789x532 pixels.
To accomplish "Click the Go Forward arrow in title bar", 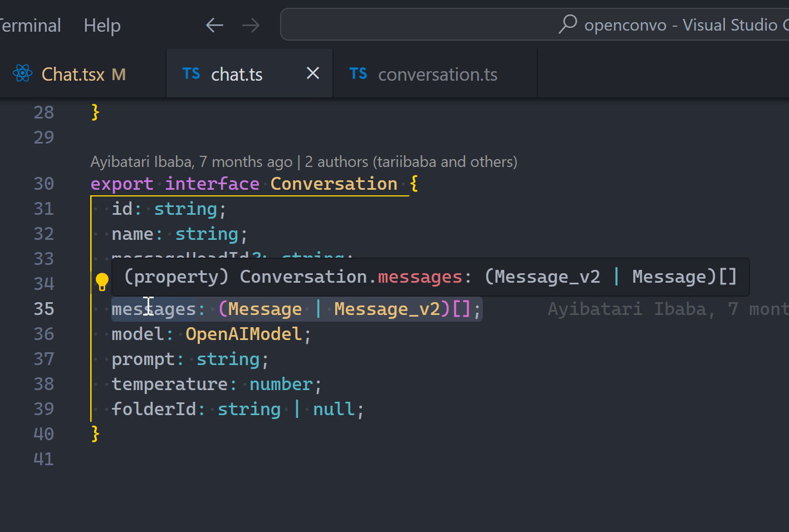I will pyautogui.click(x=251, y=25).
